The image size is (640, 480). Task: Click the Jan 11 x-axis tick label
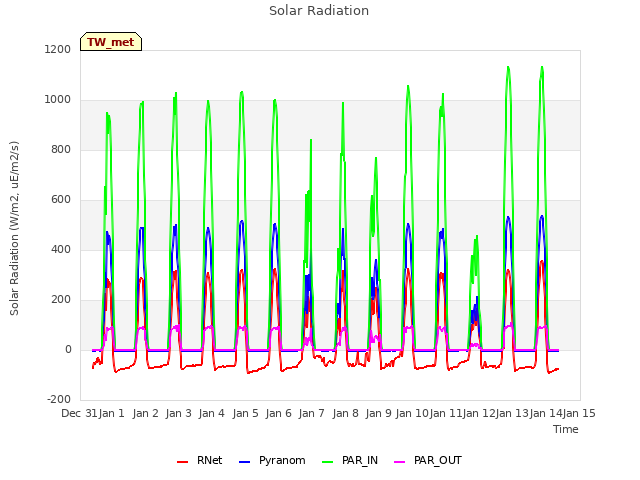(446, 413)
